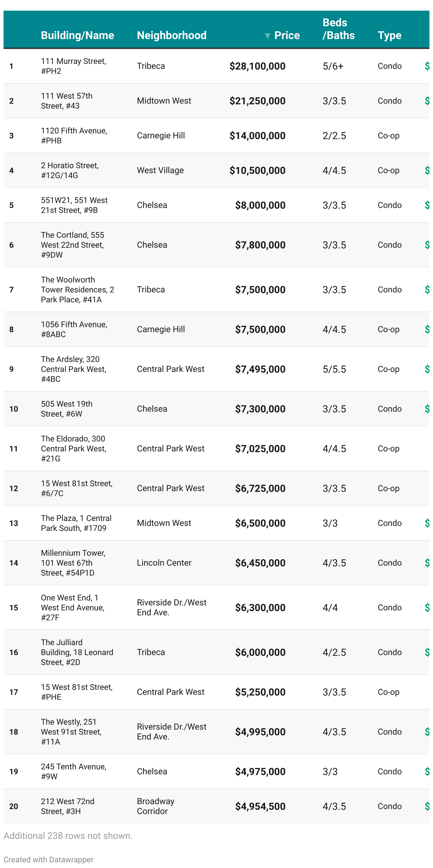This screenshot has height=868, width=433.
Task: Sort by the Beds/Baths column header
Action: 338,29
